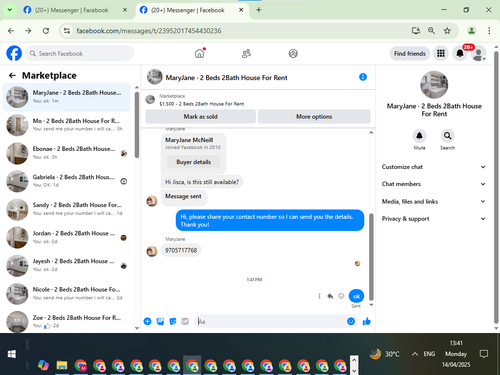Click More options button
The image size is (500, 375).
click(314, 116)
